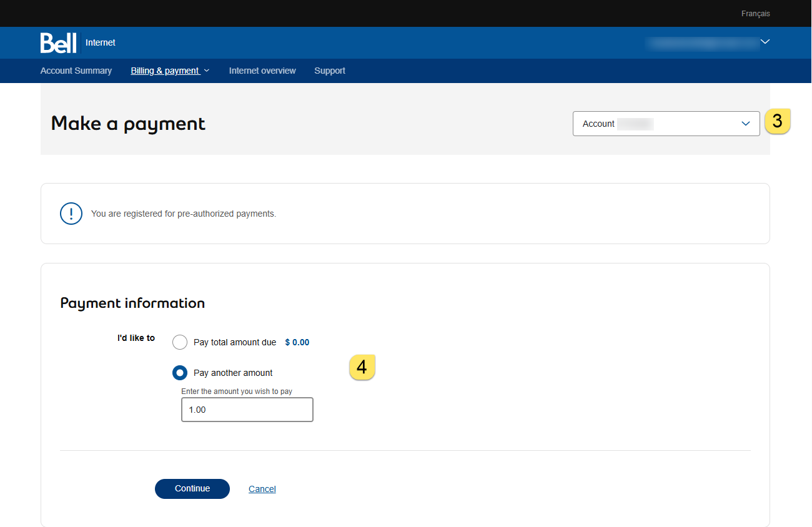Click the yellow step 3 badge
The width and height of the screenshot is (812, 527).
click(x=777, y=121)
